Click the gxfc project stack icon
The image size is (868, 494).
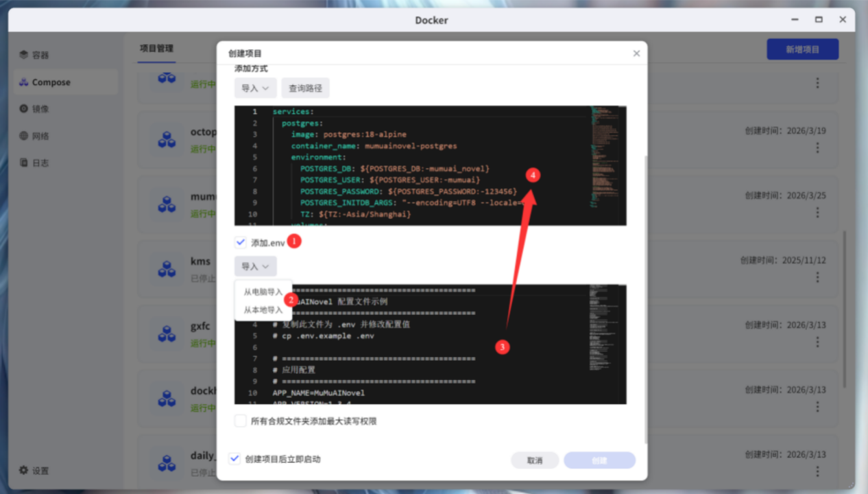pos(167,333)
